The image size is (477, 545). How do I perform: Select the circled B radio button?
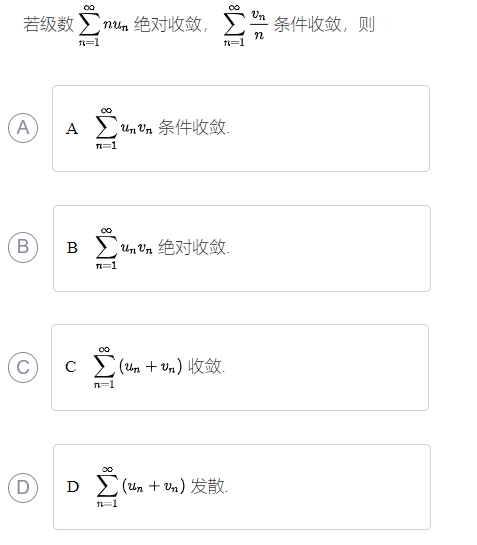23,247
